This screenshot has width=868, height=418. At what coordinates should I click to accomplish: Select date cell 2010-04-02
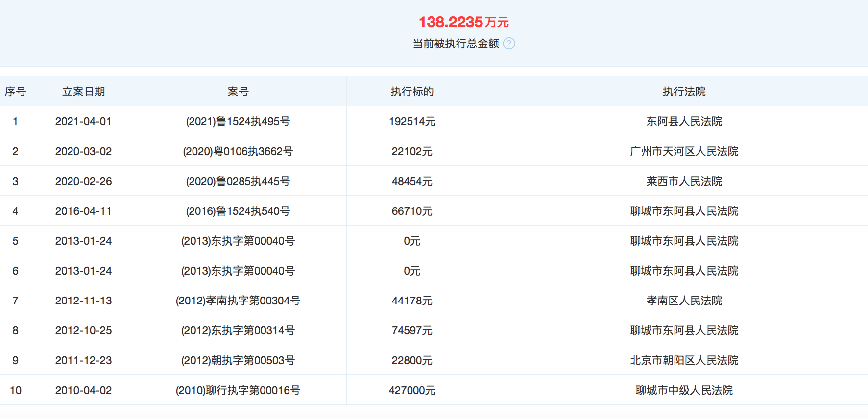point(83,390)
